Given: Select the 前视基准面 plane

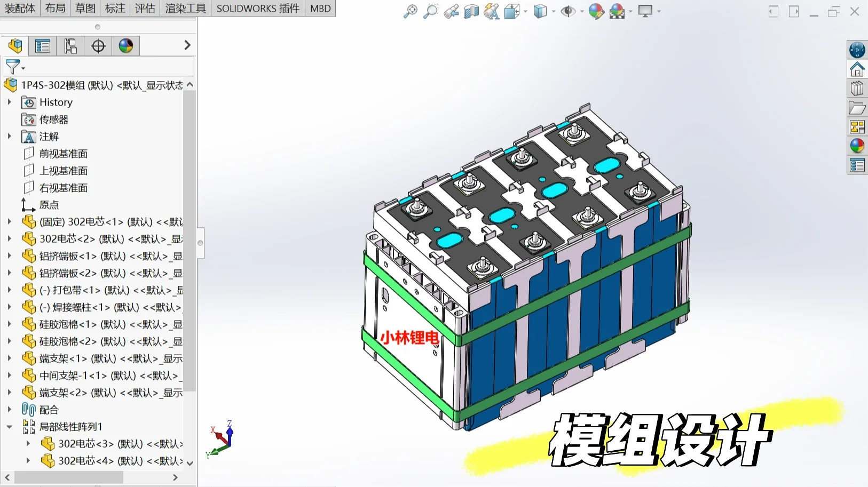Looking at the screenshot, I should coord(55,153).
